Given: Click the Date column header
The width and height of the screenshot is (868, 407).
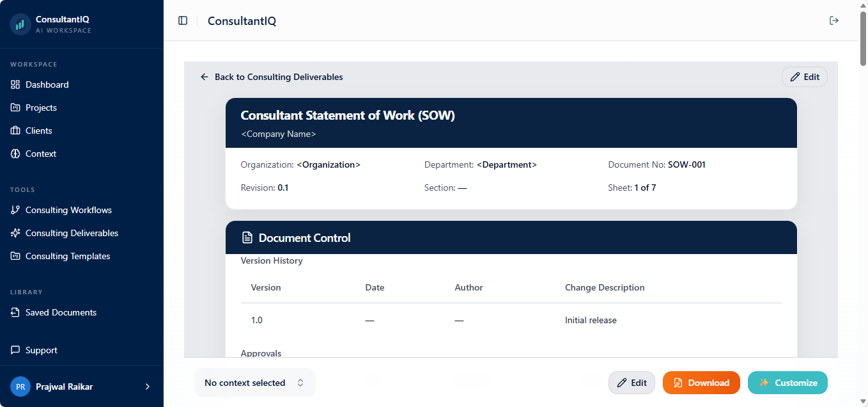Looking at the screenshot, I should tap(375, 287).
